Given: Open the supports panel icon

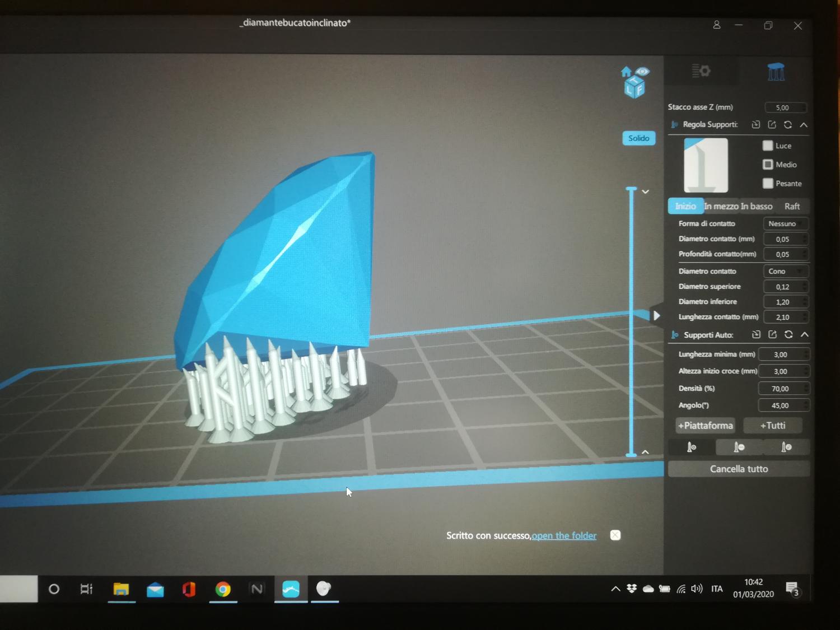Looking at the screenshot, I should (776, 72).
